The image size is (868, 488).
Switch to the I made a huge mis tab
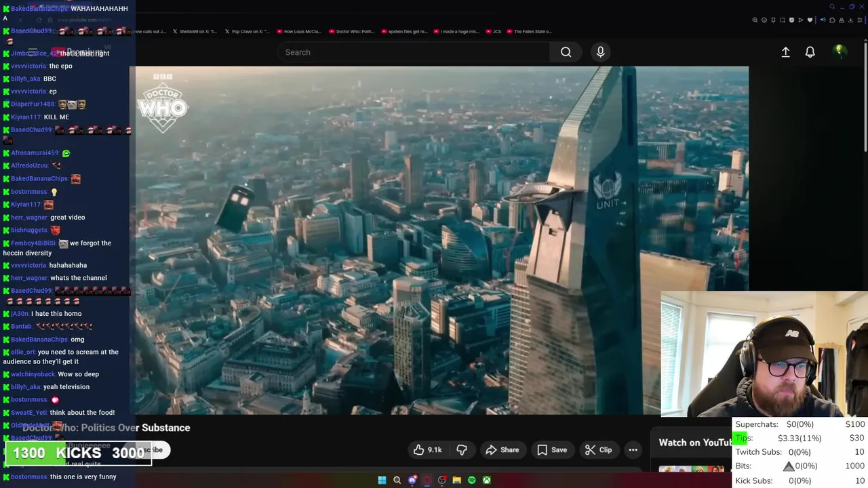click(456, 31)
